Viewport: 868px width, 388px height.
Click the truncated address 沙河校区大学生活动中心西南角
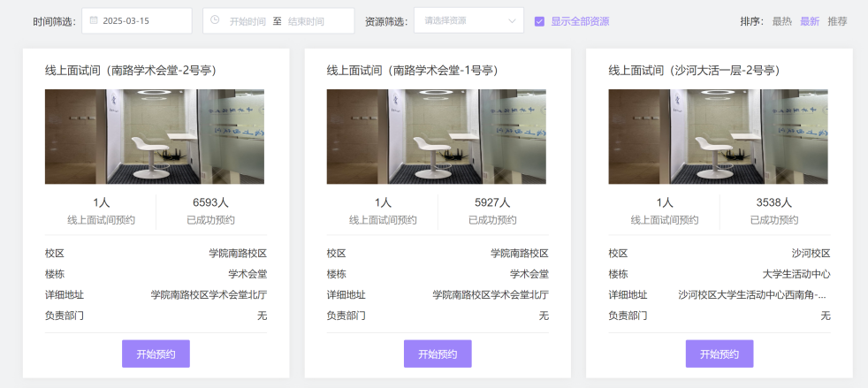754,295
